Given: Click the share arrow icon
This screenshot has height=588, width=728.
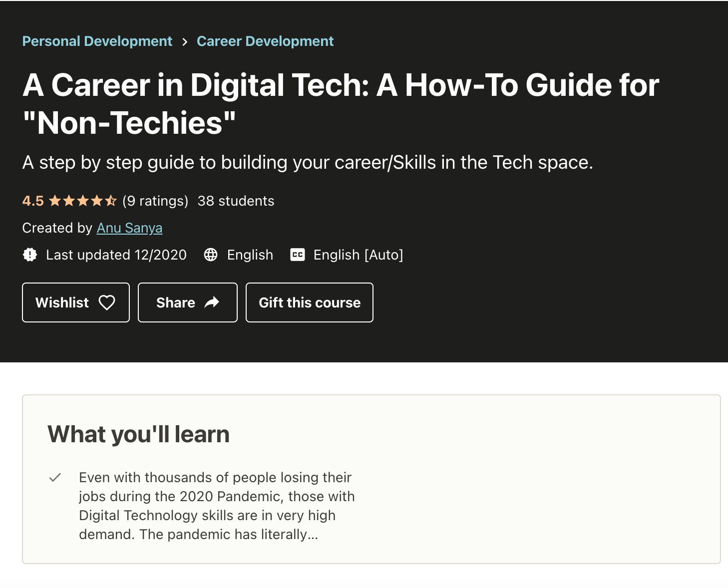Looking at the screenshot, I should pyautogui.click(x=212, y=302).
